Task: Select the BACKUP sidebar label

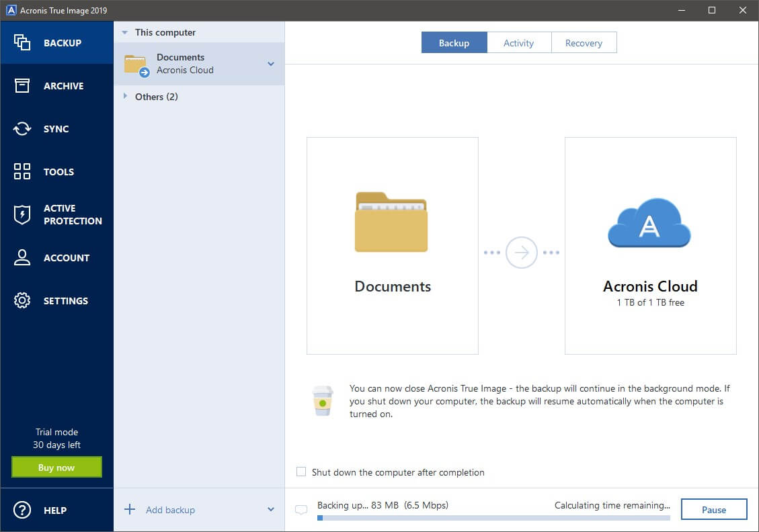Action: (63, 43)
